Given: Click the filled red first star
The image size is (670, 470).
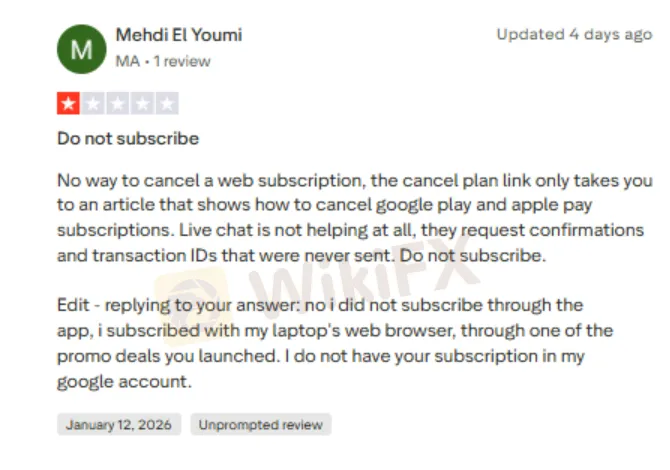Looking at the screenshot, I should tap(68, 103).
